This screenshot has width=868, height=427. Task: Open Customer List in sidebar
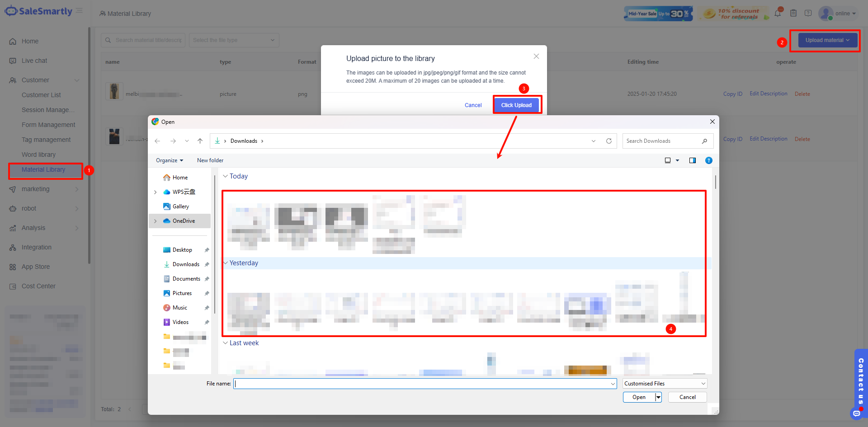point(41,95)
